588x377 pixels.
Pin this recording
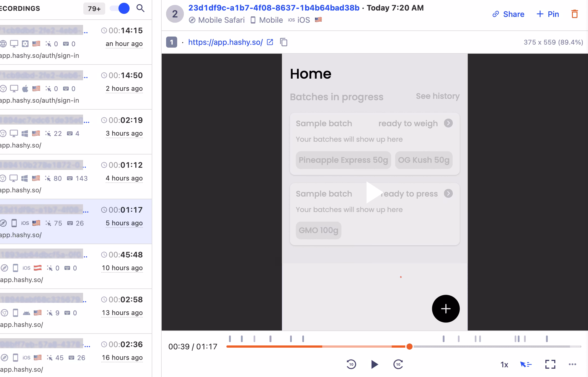(x=548, y=14)
